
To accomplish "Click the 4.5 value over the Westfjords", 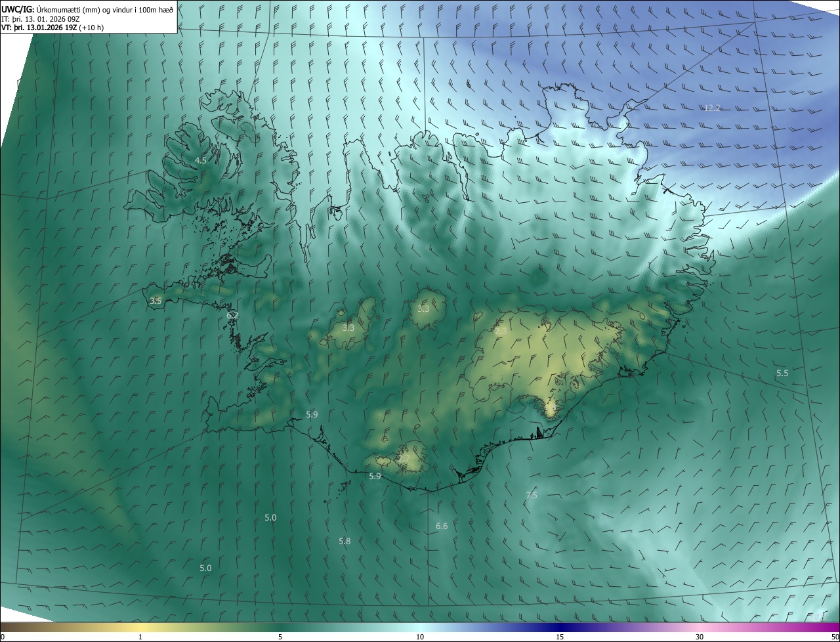I will pos(201,160).
